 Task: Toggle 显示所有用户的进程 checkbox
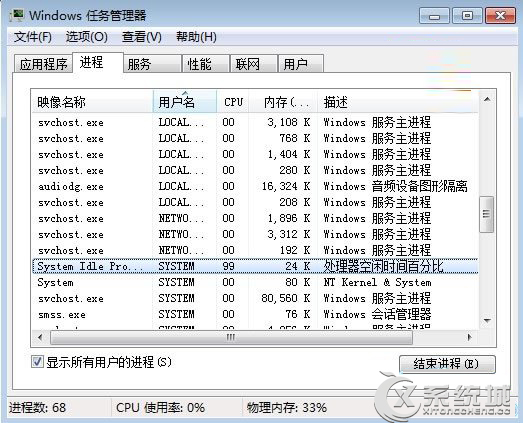point(37,362)
